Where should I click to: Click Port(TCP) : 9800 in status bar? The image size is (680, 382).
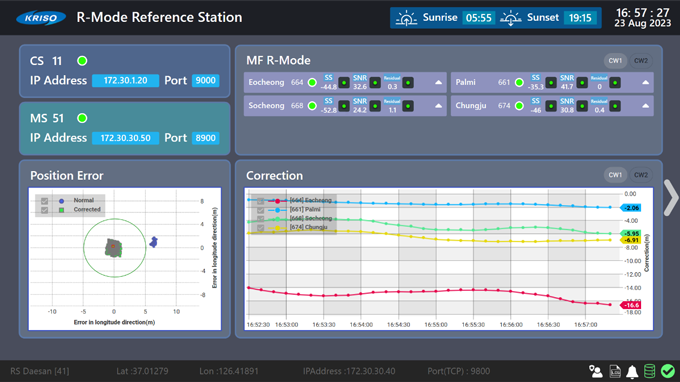(459, 371)
